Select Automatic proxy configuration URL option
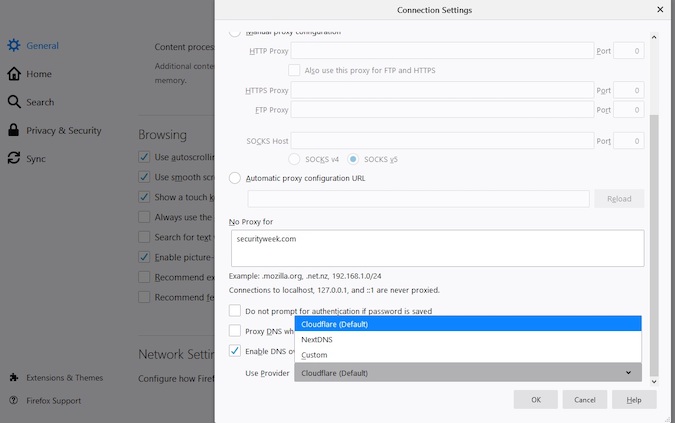675x423 pixels. pyautogui.click(x=235, y=178)
